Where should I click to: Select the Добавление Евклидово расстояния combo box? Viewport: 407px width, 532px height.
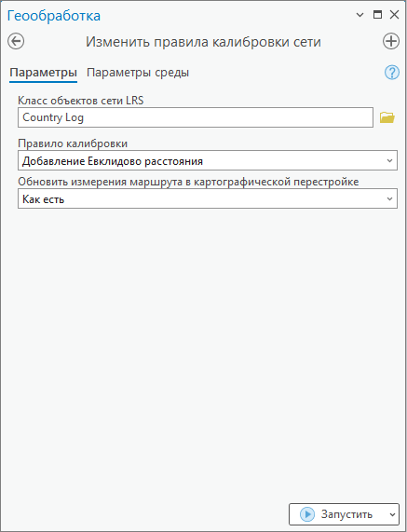[208, 160]
